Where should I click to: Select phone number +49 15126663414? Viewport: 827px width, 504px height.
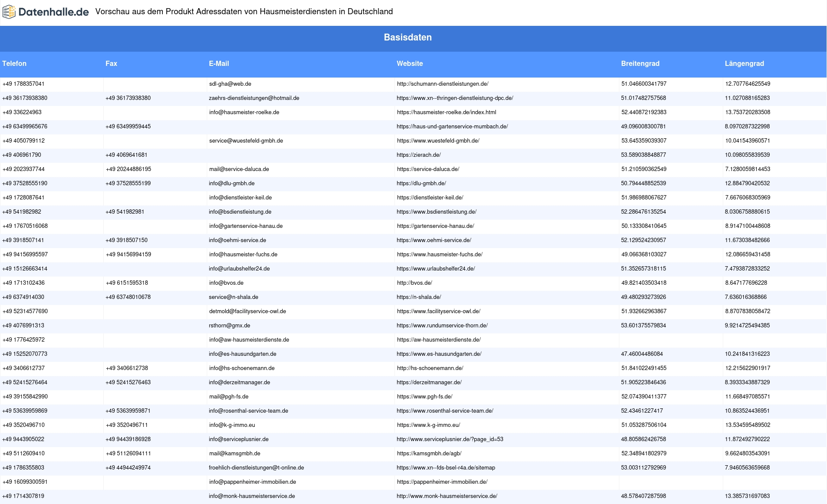pyautogui.click(x=25, y=269)
